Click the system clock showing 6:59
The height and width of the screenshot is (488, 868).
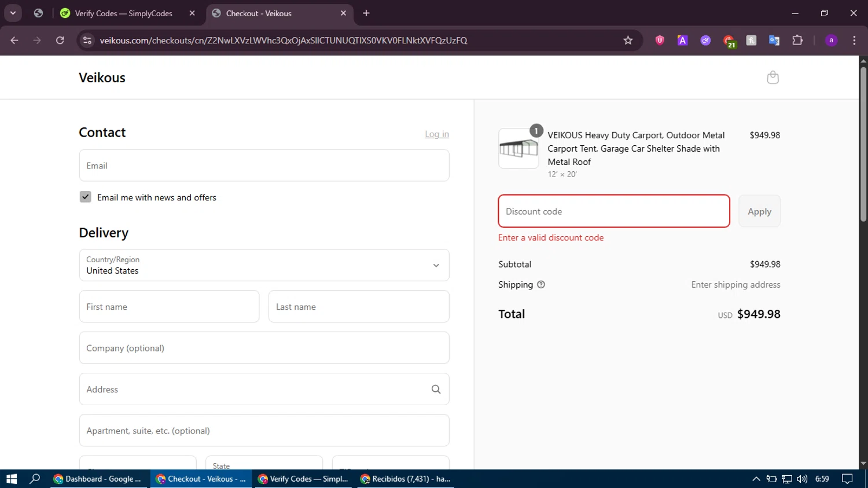(822, 479)
